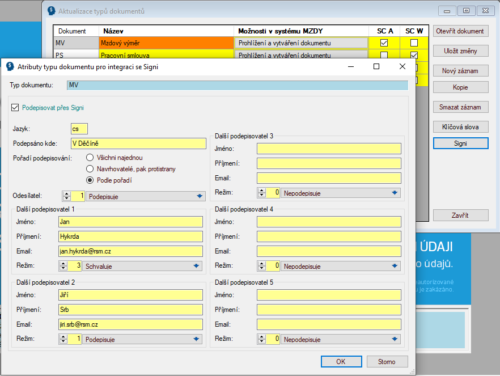Maximize the Atributy typu dokumentu dialog

click(376, 66)
